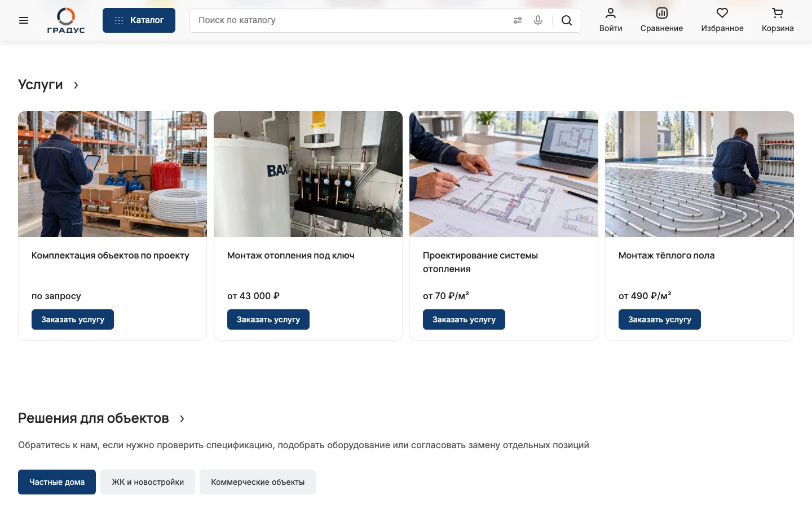Screen dimensions: 812x508
Task: Switch to Коммерческие объекты tab
Action: (x=258, y=482)
